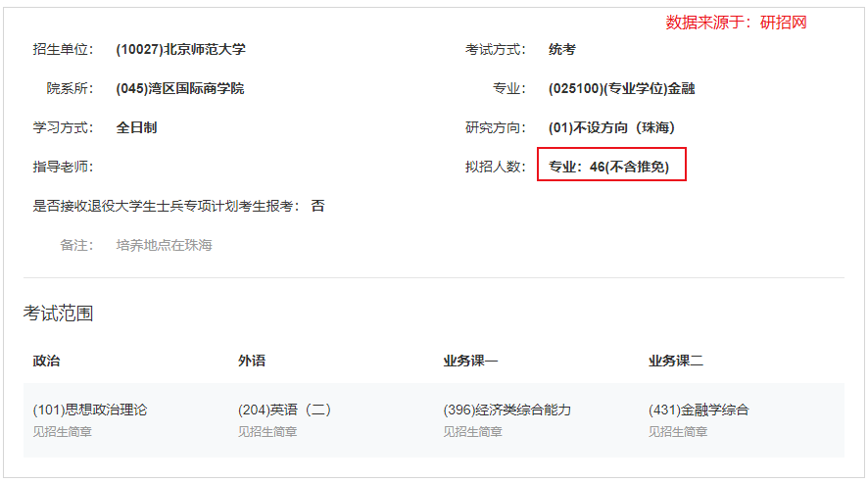Click the 拟招人数 label
The image size is (868, 483).
[x=495, y=167]
